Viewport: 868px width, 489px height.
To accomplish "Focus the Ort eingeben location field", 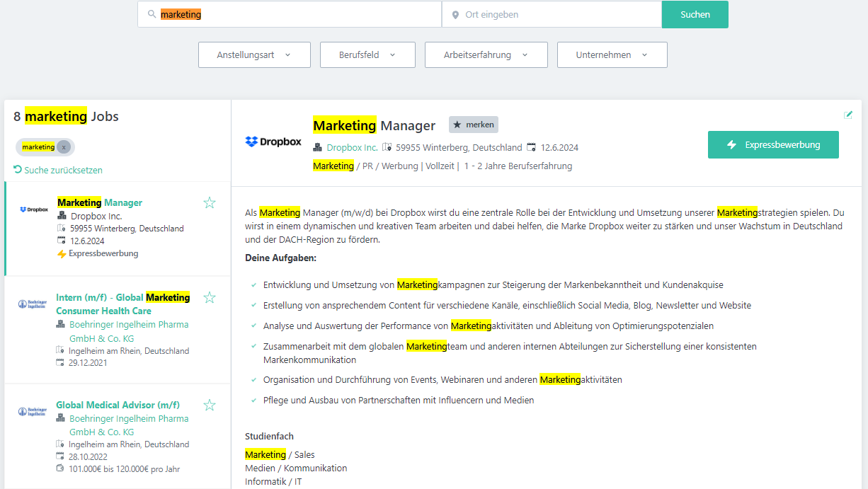I will (552, 14).
